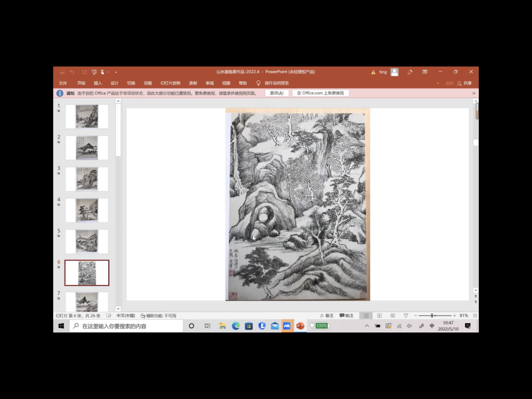
Task: Open the 文件 menu
Action: click(x=63, y=83)
